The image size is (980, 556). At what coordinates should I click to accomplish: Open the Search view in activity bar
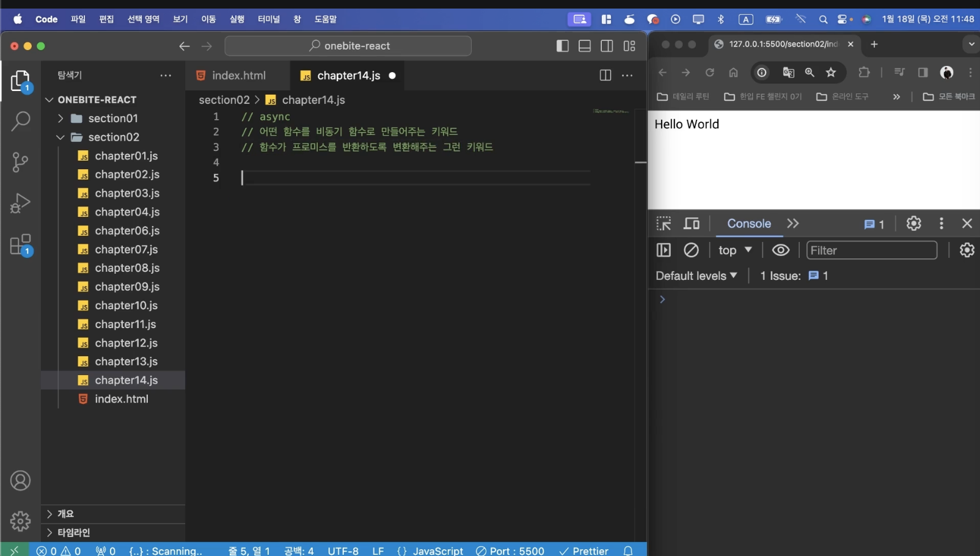20,121
